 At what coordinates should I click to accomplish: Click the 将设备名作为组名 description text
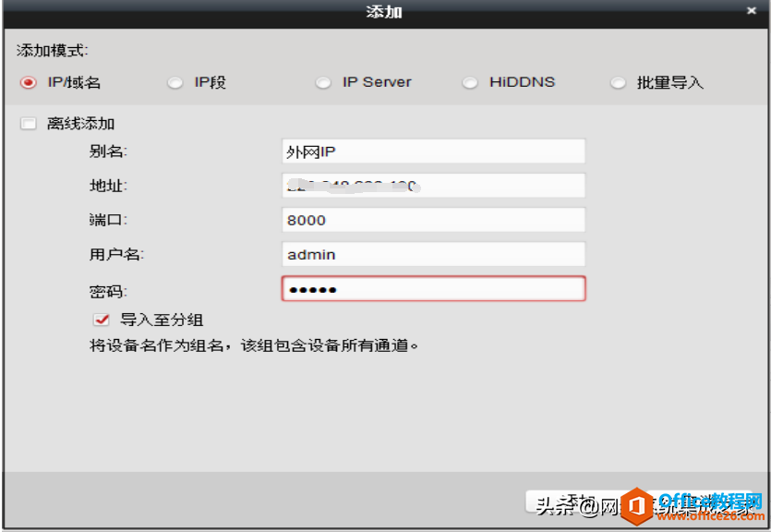[x=254, y=345]
